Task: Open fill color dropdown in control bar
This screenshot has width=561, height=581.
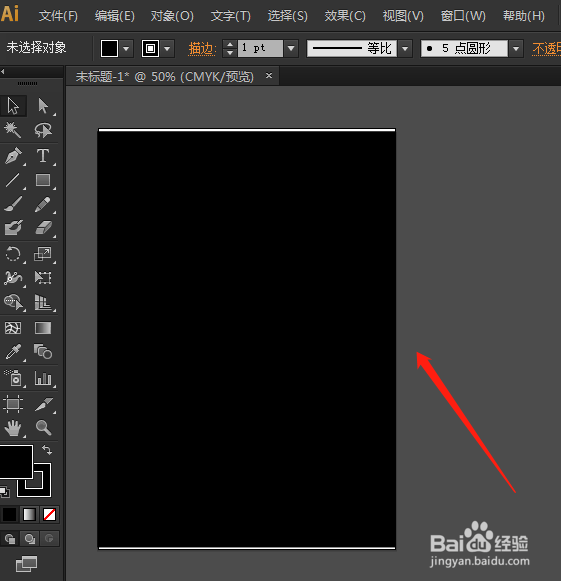Action: tap(126, 49)
